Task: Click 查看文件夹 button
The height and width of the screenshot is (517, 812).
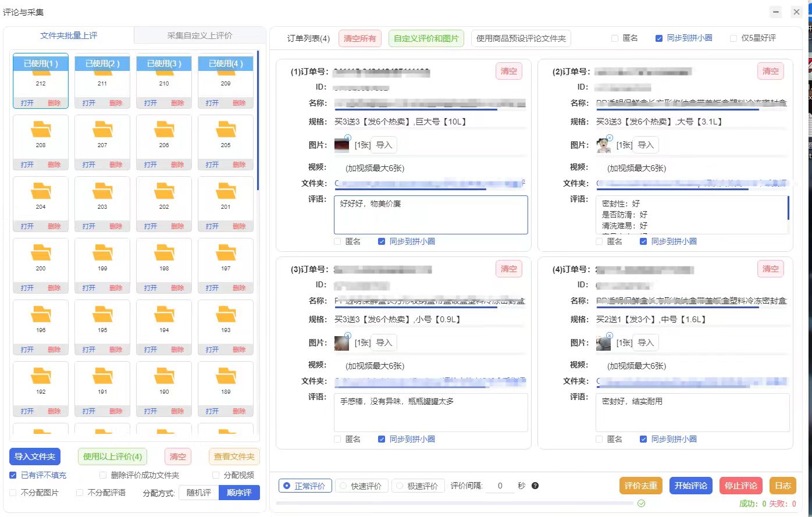Action: pyautogui.click(x=234, y=457)
